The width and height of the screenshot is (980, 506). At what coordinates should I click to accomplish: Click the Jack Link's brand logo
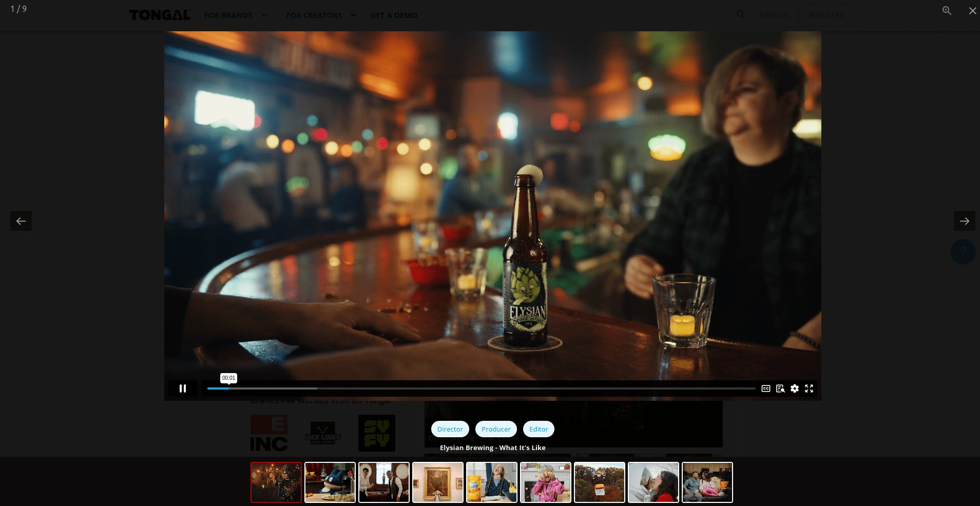coord(322,433)
